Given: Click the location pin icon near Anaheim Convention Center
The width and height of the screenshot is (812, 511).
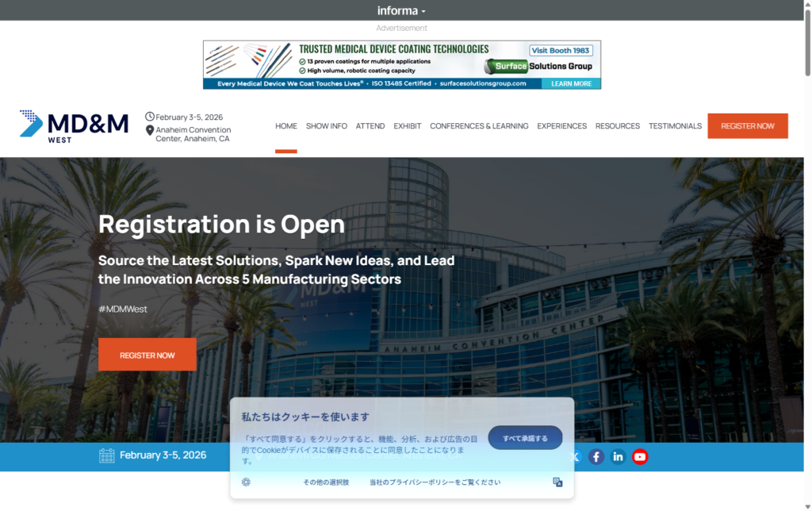Looking at the screenshot, I should point(150,129).
